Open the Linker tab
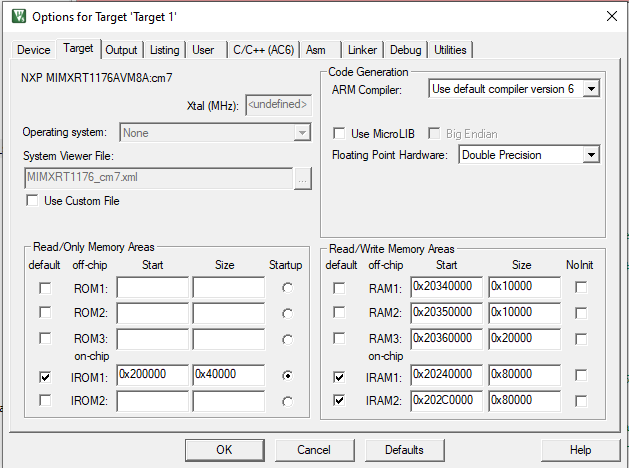Viewport: 629px width, 468px height. coord(363,50)
